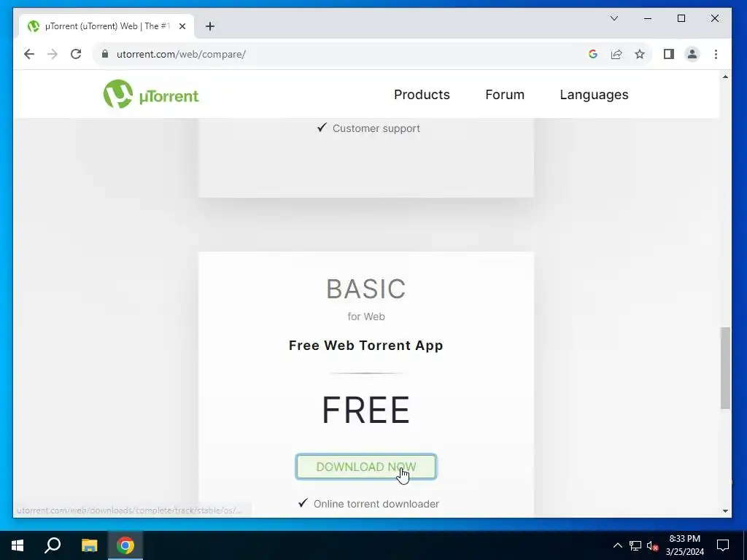Maximize the Chrome window

point(681,18)
